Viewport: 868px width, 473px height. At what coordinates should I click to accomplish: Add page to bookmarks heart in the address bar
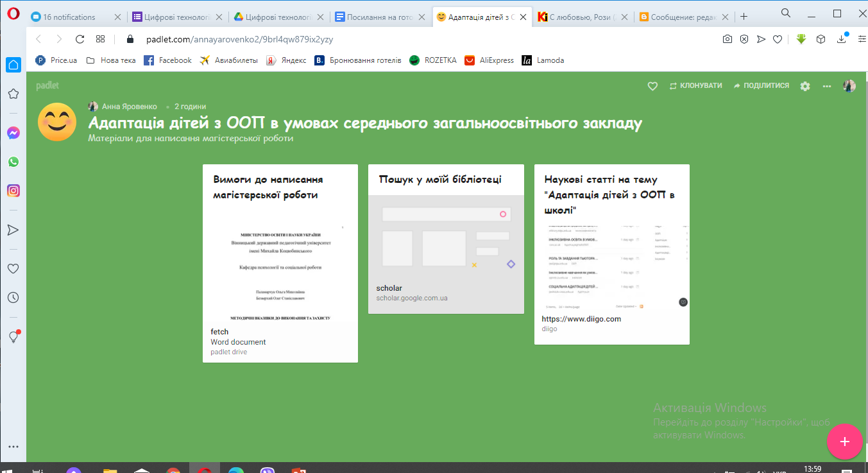778,39
